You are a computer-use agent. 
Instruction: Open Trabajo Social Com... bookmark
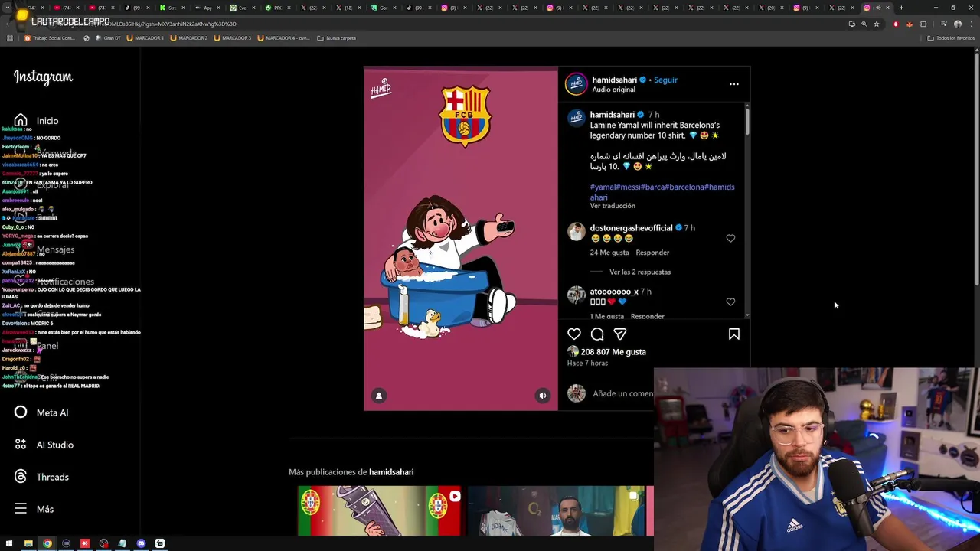(50, 38)
